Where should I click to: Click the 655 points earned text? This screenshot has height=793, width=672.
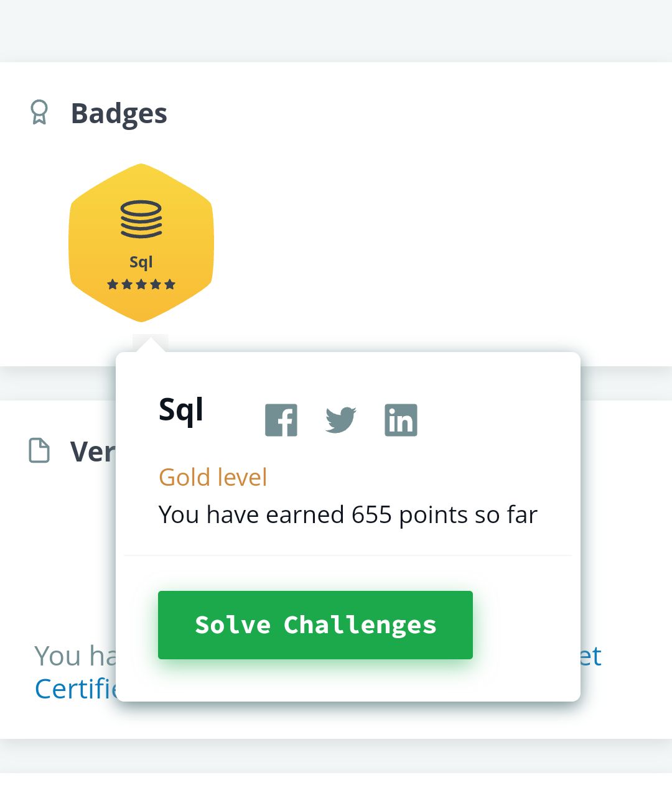coord(348,515)
